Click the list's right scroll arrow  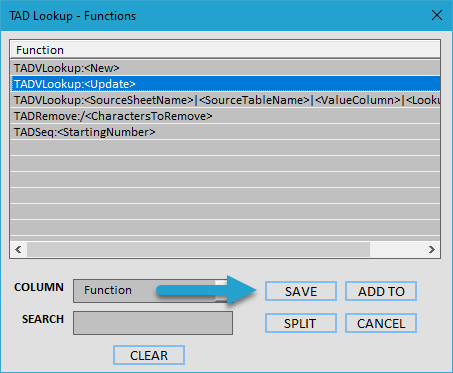432,249
